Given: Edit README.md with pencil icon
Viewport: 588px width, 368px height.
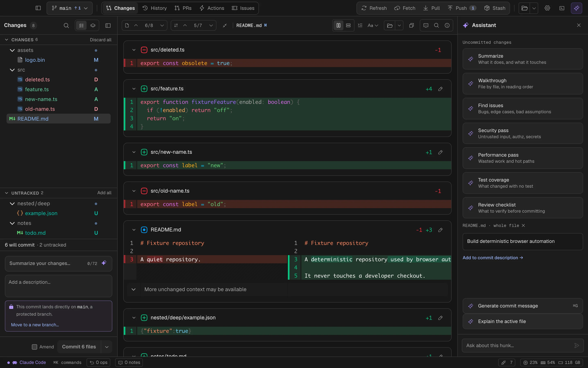Looking at the screenshot, I should click(x=440, y=230).
